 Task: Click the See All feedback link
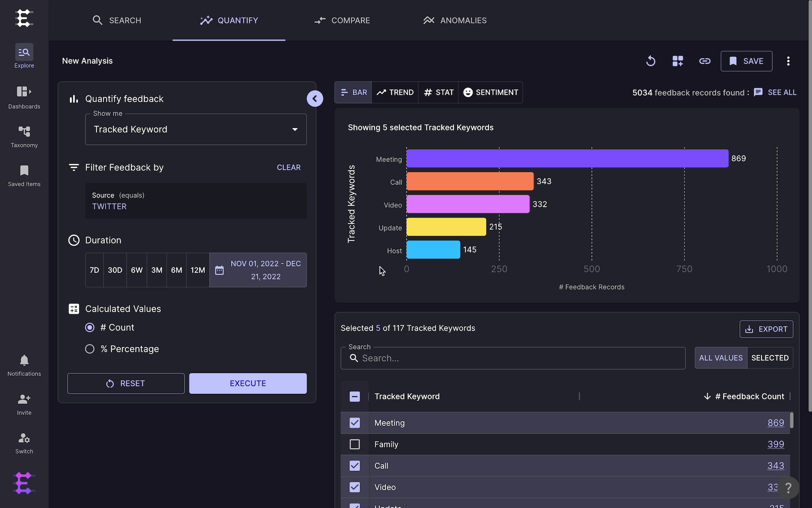tap(775, 92)
